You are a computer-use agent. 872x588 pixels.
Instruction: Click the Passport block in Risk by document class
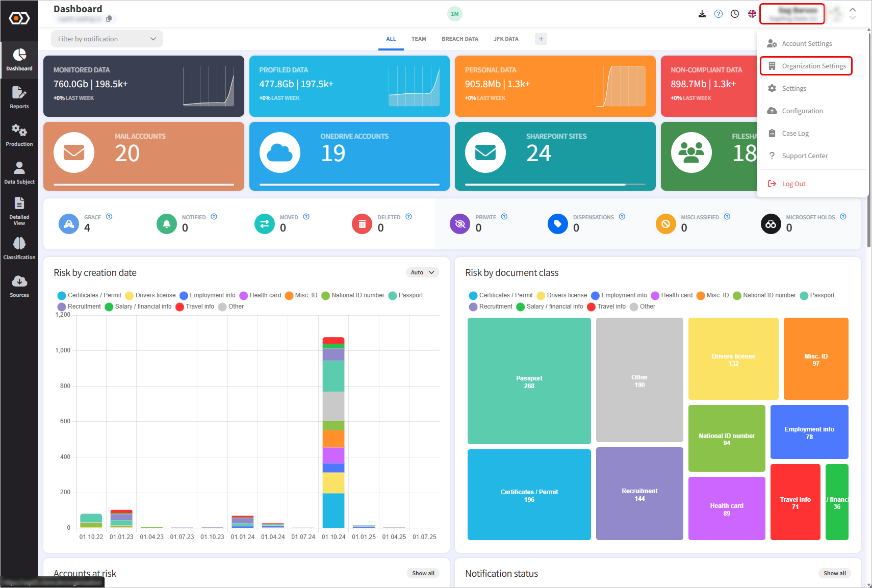[x=529, y=381]
